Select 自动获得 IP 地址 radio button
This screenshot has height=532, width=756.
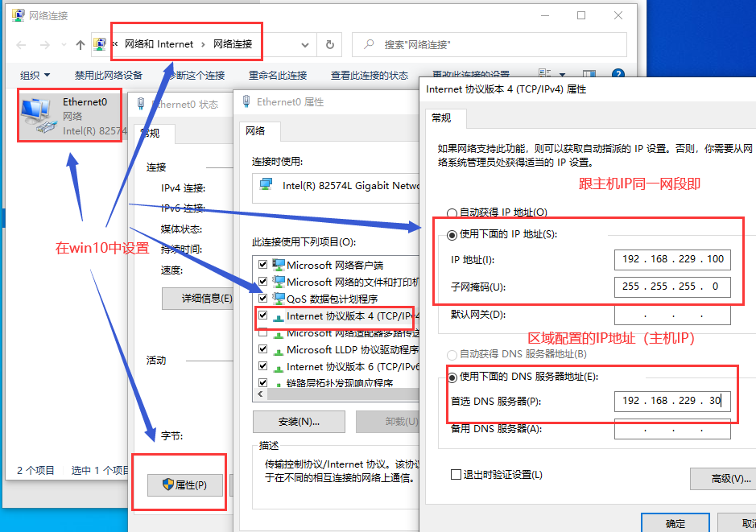coord(452,213)
